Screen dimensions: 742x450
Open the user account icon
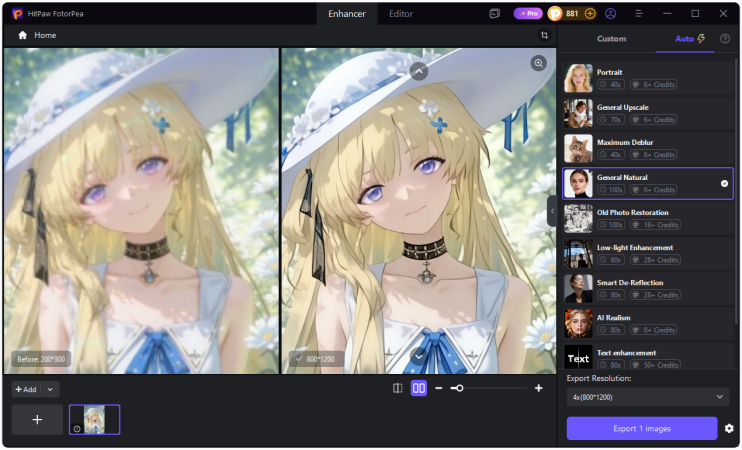(x=610, y=14)
